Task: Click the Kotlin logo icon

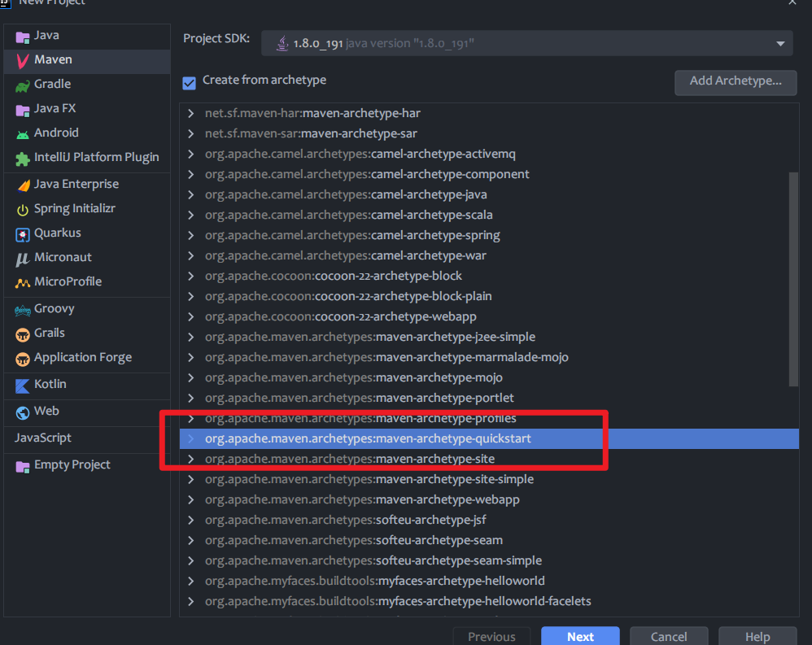Action: point(22,386)
